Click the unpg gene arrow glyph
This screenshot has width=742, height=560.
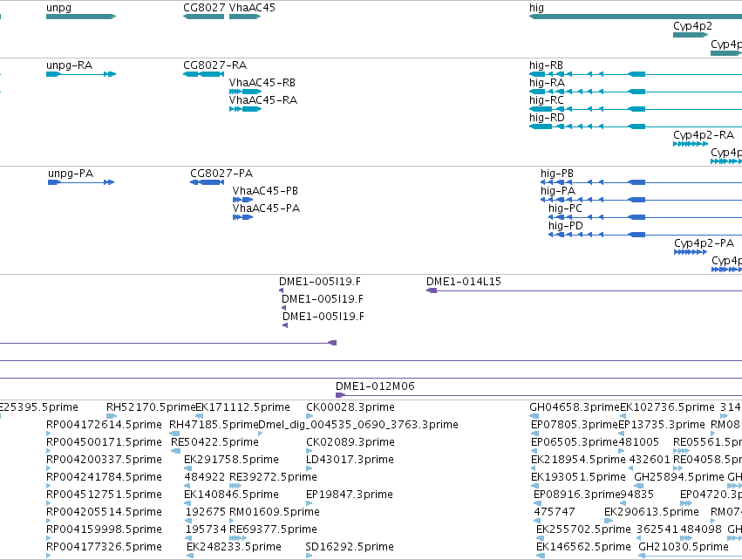[x=81, y=17]
